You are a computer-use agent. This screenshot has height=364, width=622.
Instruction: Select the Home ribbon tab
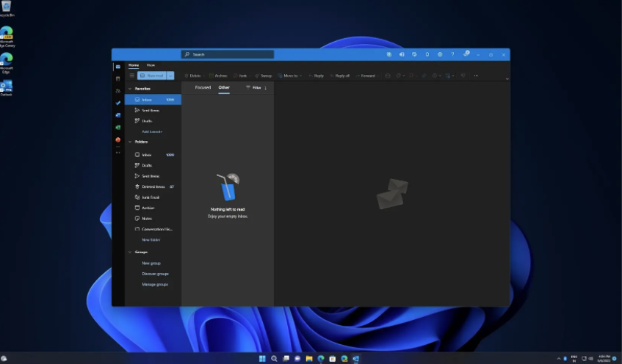[134, 65]
